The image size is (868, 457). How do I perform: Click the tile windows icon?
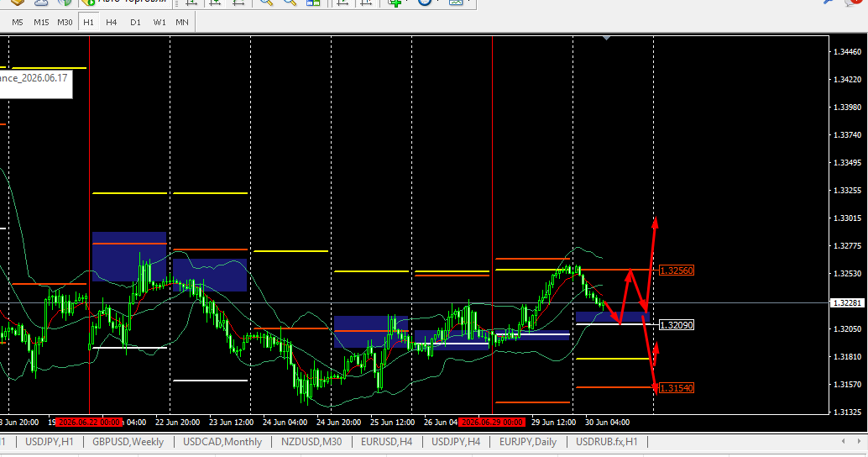[313, 3]
